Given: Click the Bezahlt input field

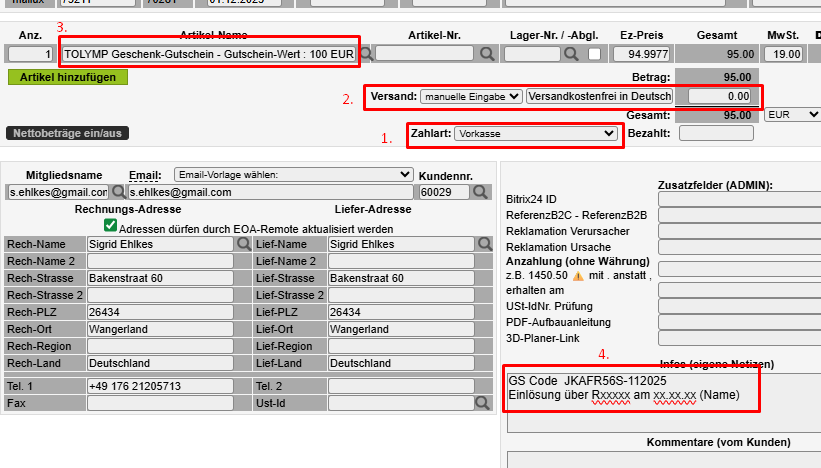Looking at the screenshot, I should pos(716,133).
